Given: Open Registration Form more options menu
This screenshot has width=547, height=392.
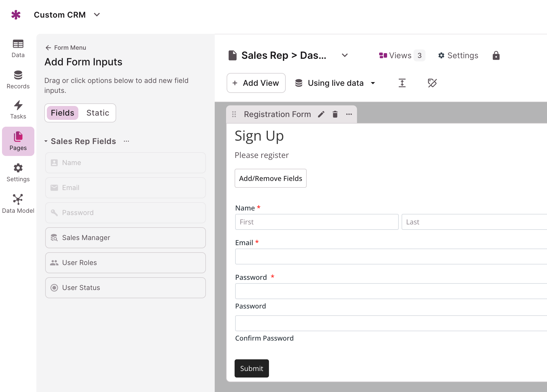Looking at the screenshot, I should coord(349,114).
